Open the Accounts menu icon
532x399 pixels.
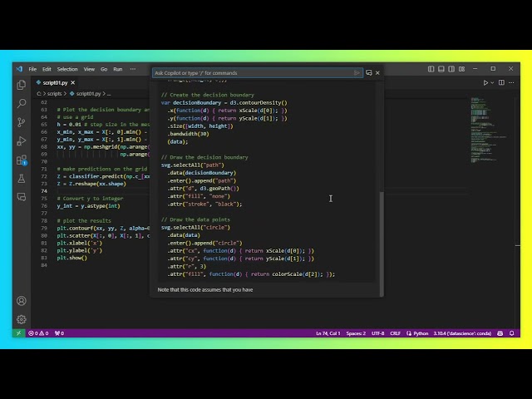click(x=22, y=301)
